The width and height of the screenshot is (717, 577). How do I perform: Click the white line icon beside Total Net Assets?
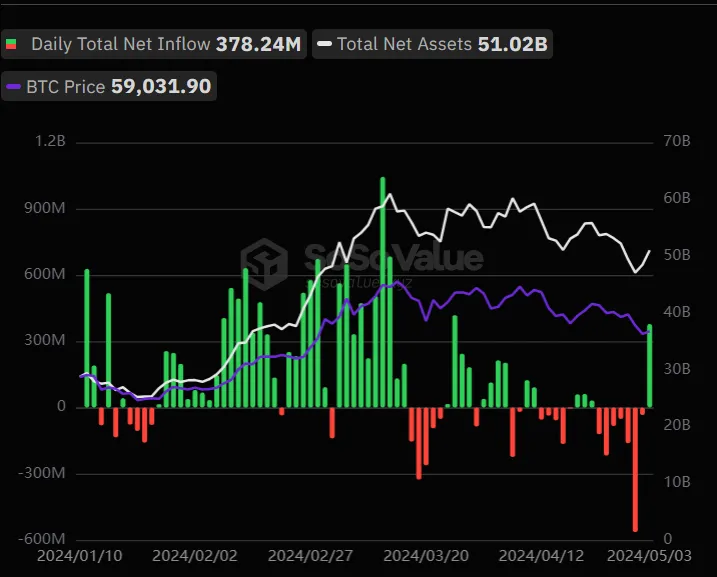[324, 44]
